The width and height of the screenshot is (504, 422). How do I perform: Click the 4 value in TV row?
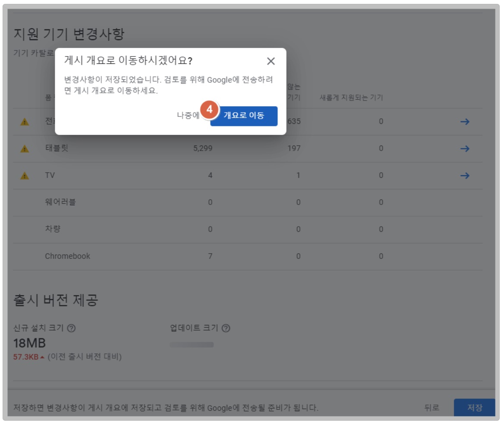[x=210, y=175]
